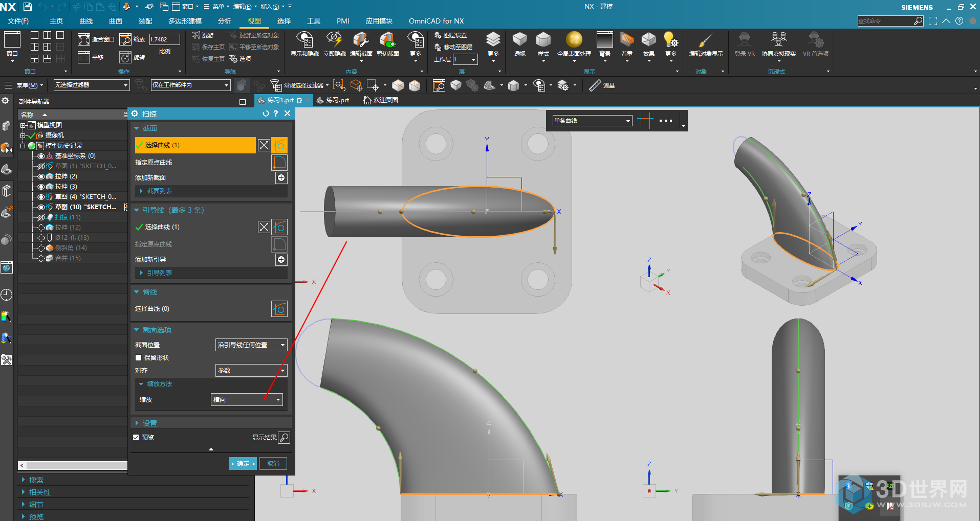Click the Measure tool
980x521 pixels.
pos(601,85)
